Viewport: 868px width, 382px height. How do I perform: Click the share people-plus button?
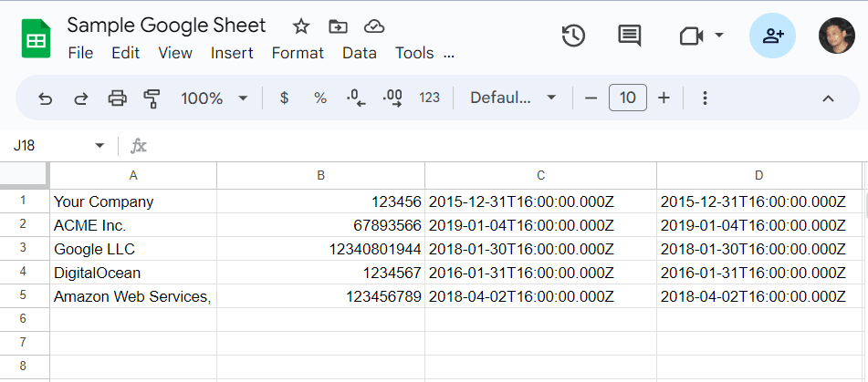(x=772, y=36)
